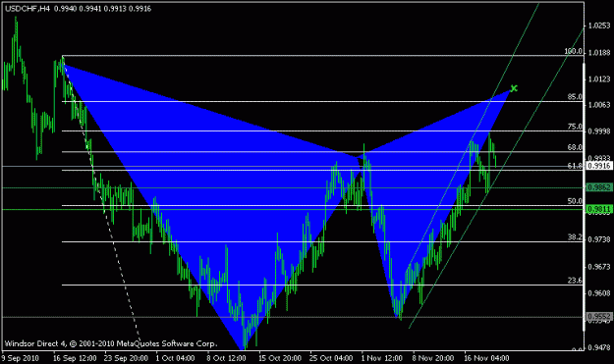Click the 1.0063 price axis value
Screen dimensions: 614x364
tap(599, 105)
